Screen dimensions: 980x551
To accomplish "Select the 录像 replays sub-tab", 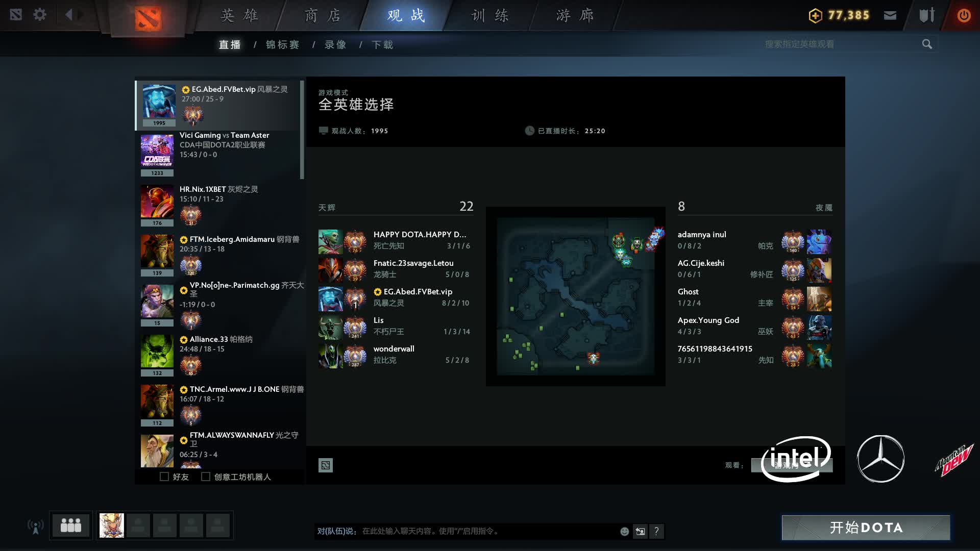I will point(335,45).
